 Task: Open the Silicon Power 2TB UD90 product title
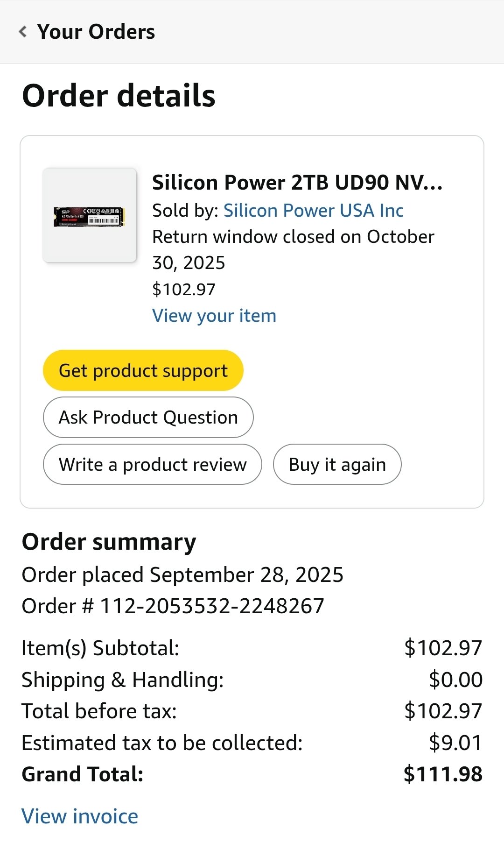click(297, 183)
